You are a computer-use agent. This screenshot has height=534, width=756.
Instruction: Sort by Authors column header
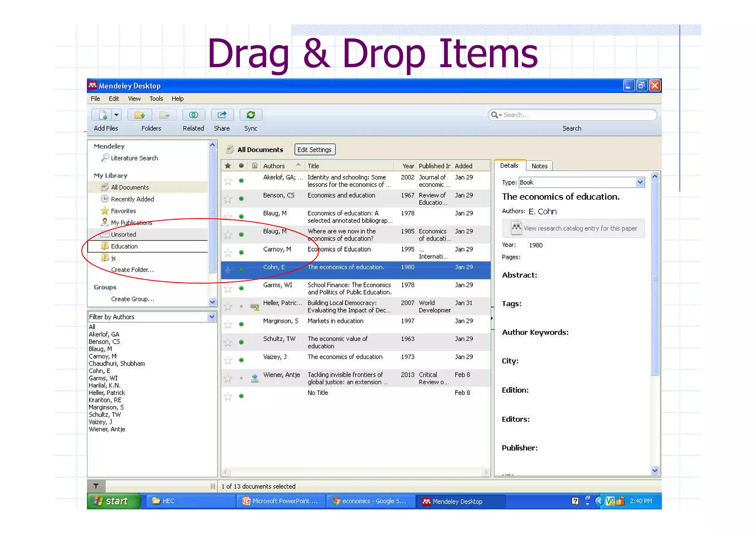coord(283,166)
